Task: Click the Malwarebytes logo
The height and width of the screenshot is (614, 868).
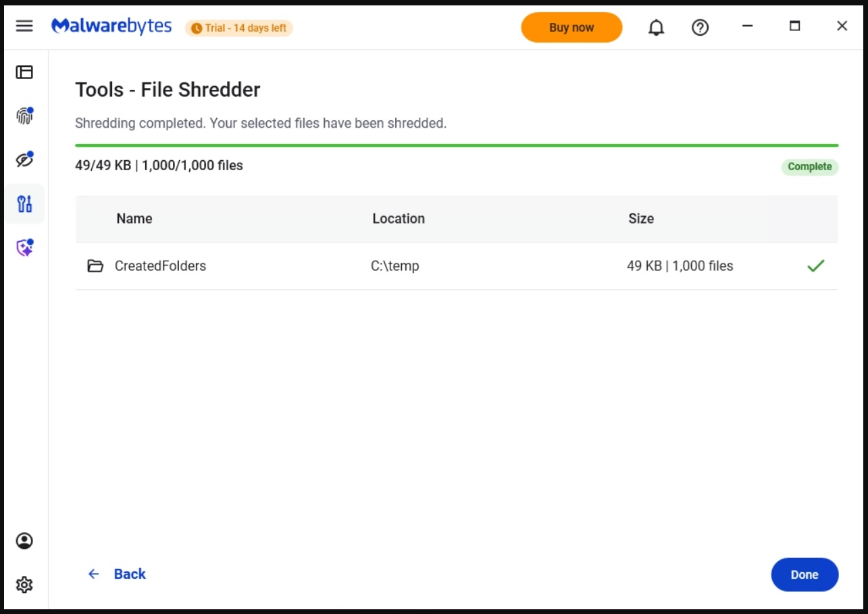Action: pos(111,27)
